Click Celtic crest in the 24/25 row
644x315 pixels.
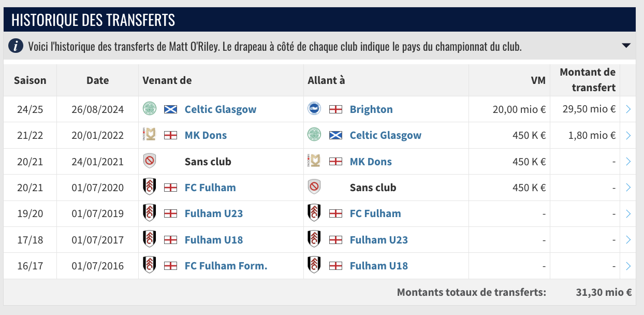pyautogui.click(x=149, y=109)
